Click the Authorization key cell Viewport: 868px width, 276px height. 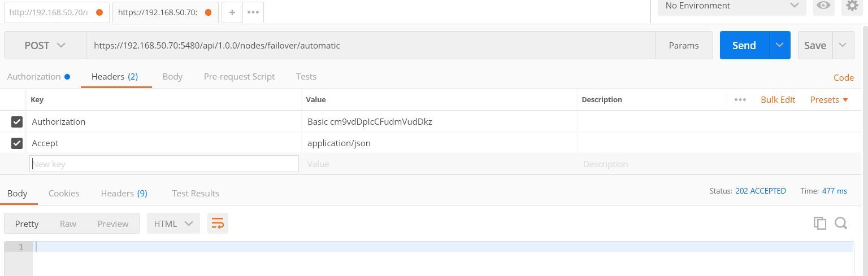click(164, 121)
